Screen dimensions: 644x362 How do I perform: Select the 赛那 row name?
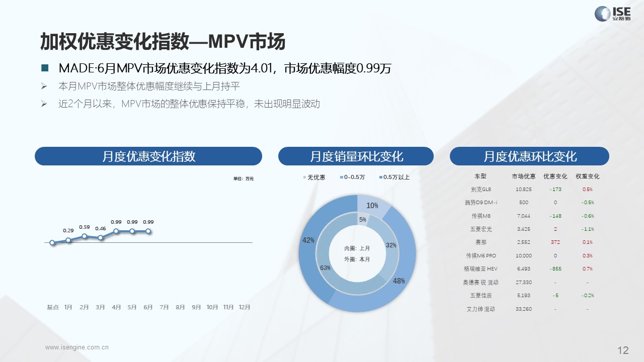(480, 242)
